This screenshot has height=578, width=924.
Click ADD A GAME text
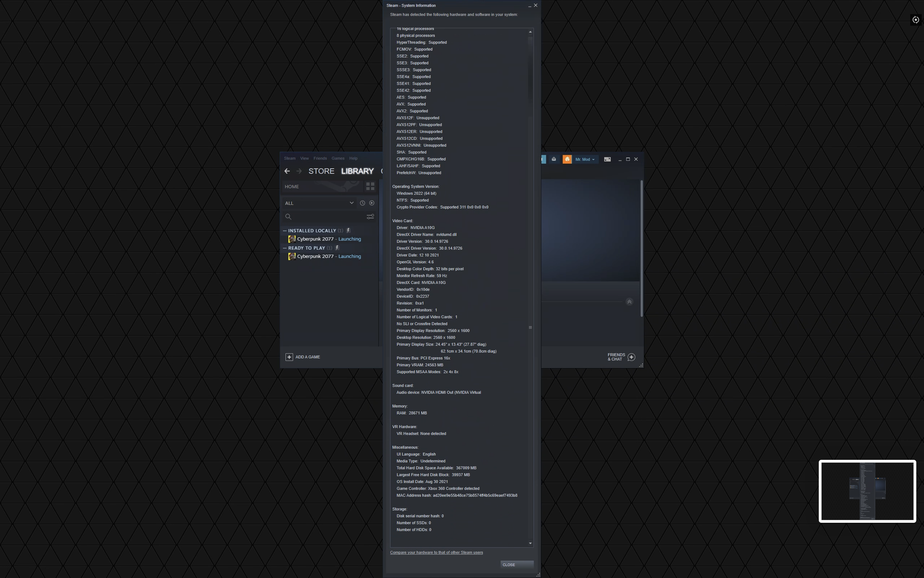tap(308, 357)
